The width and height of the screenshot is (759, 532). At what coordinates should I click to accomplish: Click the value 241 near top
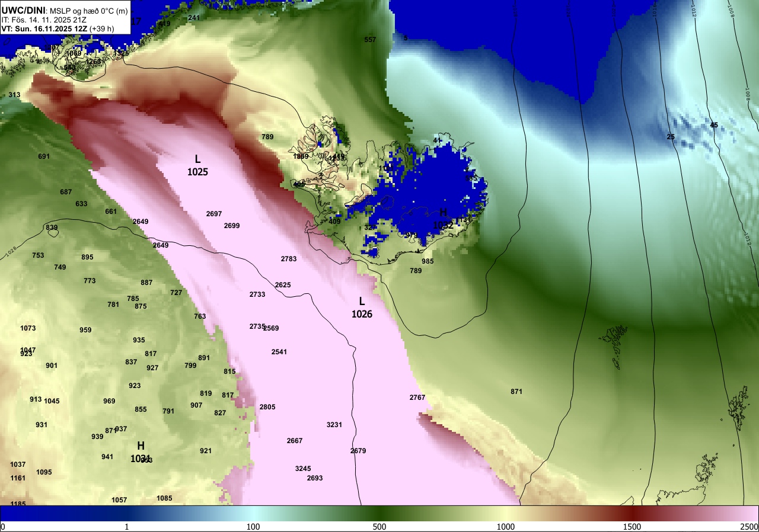[x=194, y=18]
